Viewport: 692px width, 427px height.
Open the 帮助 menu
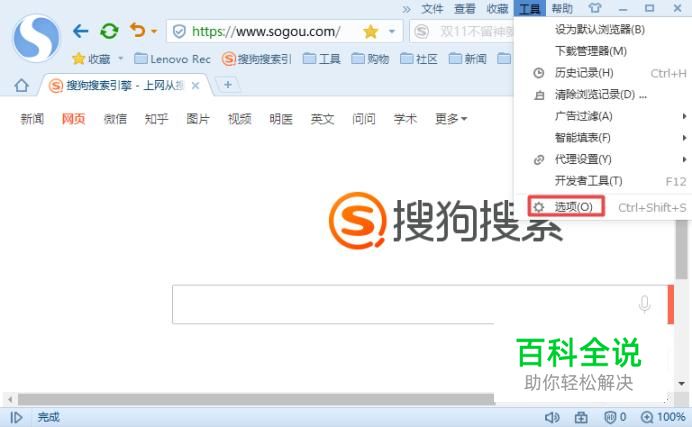[562, 9]
